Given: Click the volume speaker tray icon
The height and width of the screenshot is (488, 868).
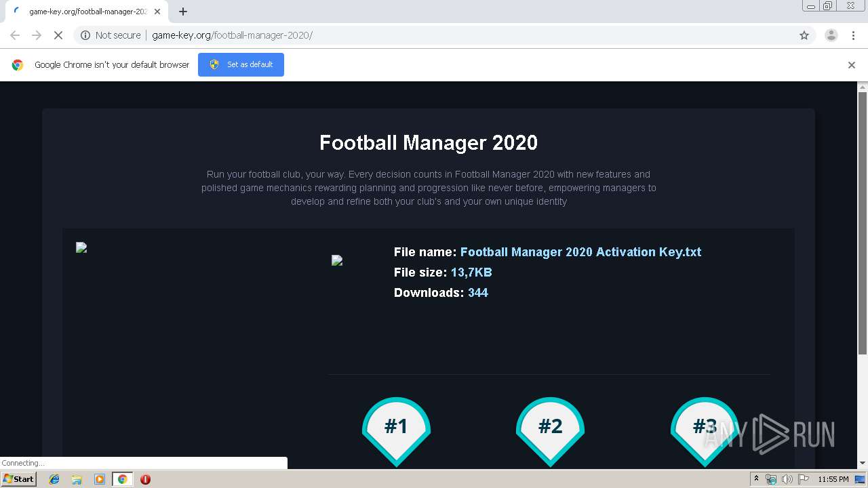Looking at the screenshot, I should 787,479.
